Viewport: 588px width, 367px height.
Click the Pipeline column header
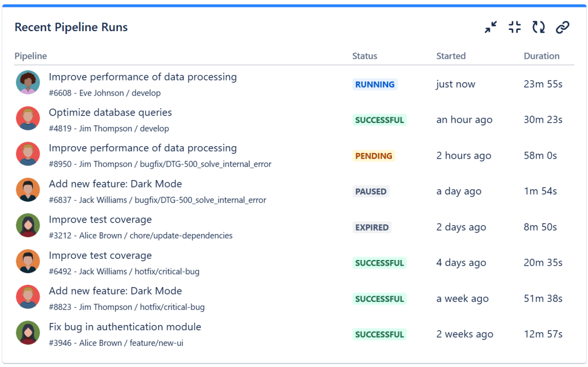(30, 56)
